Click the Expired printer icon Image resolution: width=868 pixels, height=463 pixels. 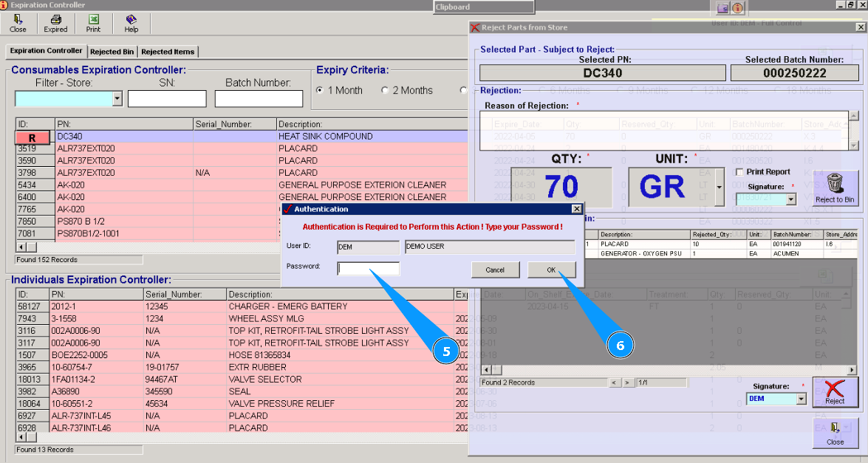pos(55,20)
